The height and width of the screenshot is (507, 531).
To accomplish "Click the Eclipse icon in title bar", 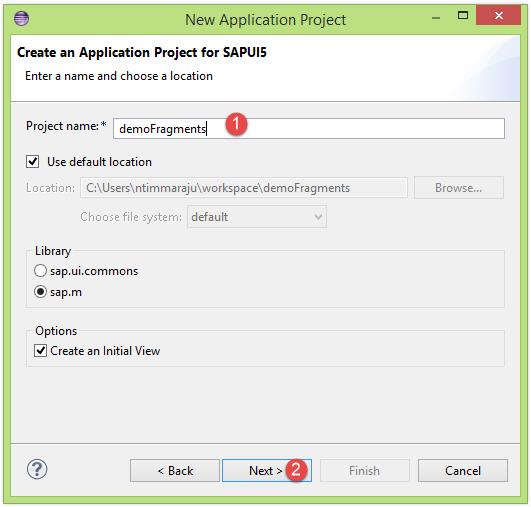I will 21,18.
